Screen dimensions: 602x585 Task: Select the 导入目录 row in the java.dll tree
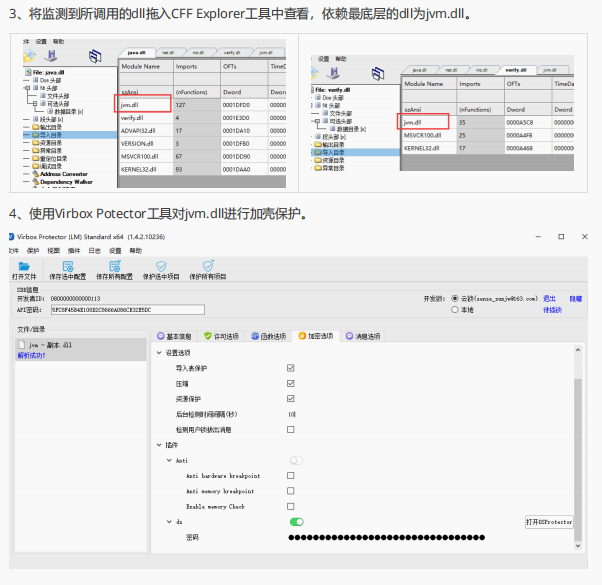coord(69,135)
